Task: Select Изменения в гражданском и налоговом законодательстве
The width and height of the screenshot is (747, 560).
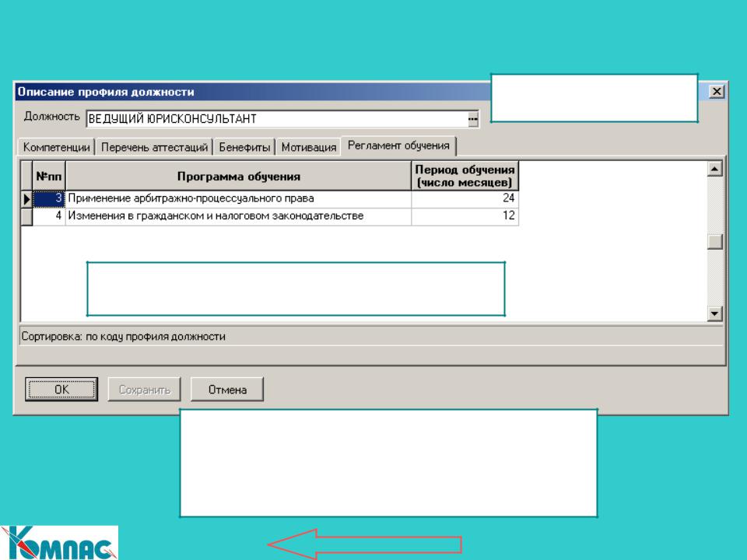Action: coord(238,215)
